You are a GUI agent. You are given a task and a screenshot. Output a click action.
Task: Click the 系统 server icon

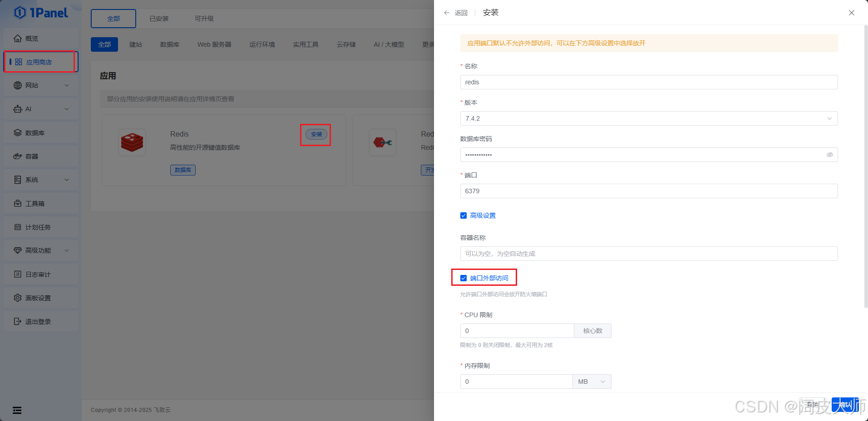[18, 180]
